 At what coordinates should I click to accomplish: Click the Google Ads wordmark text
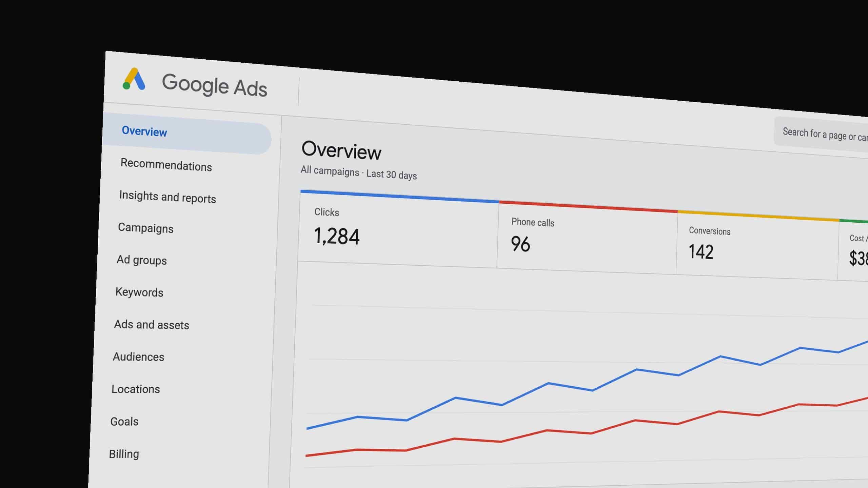214,85
